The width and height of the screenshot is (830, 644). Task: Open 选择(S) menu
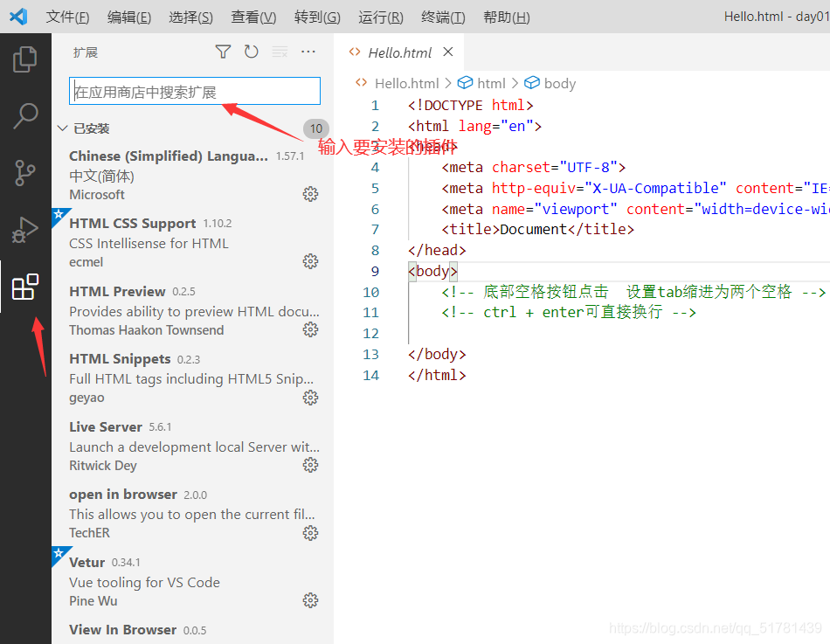[190, 17]
